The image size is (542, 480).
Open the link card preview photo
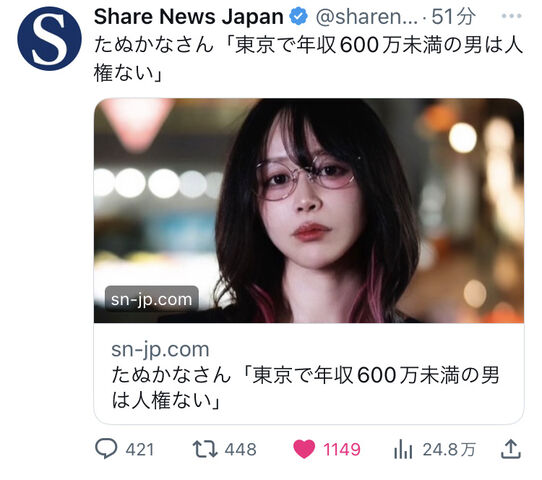[x=309, y=211]
